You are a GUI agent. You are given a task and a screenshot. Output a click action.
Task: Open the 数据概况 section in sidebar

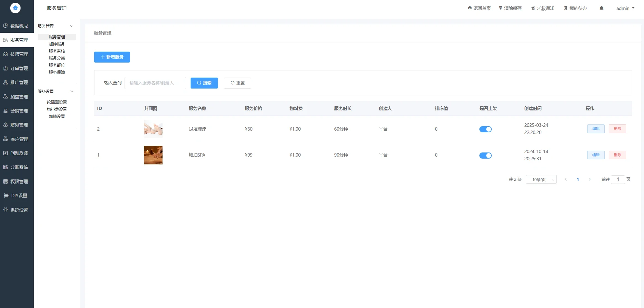pos(17,26)
